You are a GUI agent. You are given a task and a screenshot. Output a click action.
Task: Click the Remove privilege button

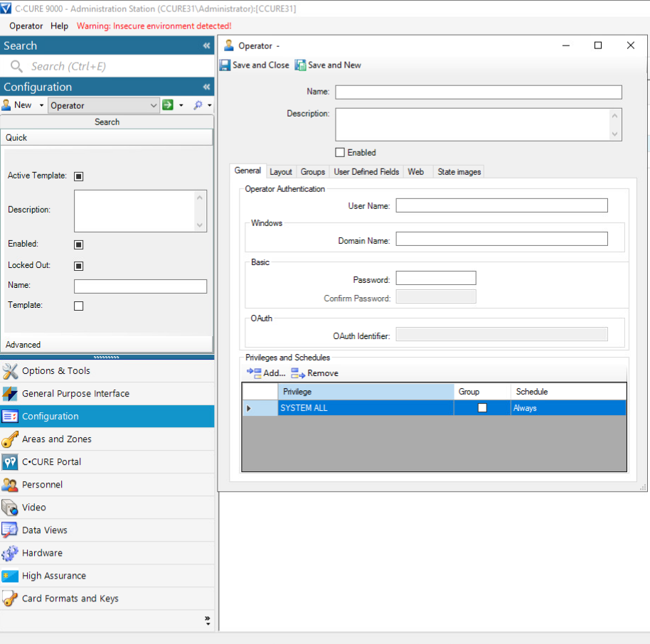[x=314, y=373]
